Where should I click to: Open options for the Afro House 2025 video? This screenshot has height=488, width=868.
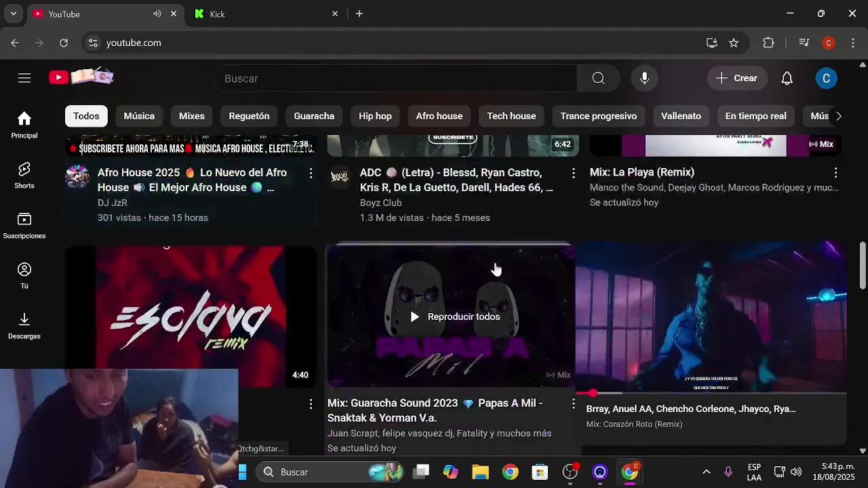311,174
